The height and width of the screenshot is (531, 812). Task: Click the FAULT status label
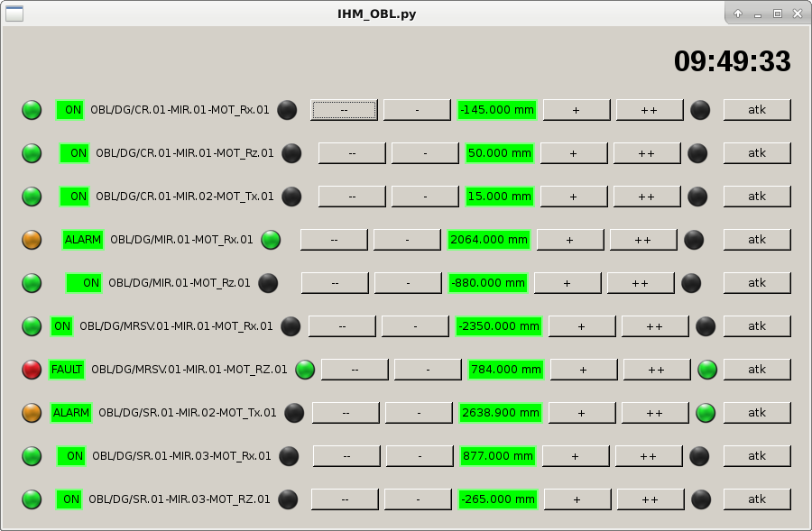pyautogui.click(x=67, y=370)
